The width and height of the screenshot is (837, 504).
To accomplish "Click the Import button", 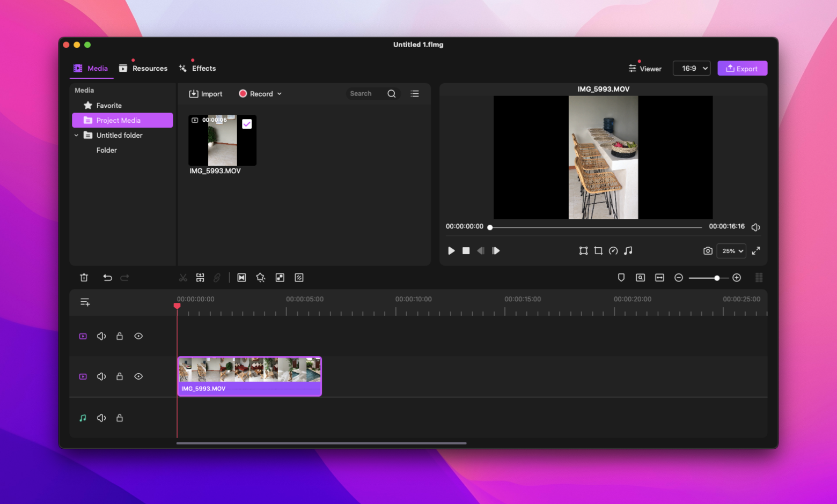I will click(x=205, y=94).
